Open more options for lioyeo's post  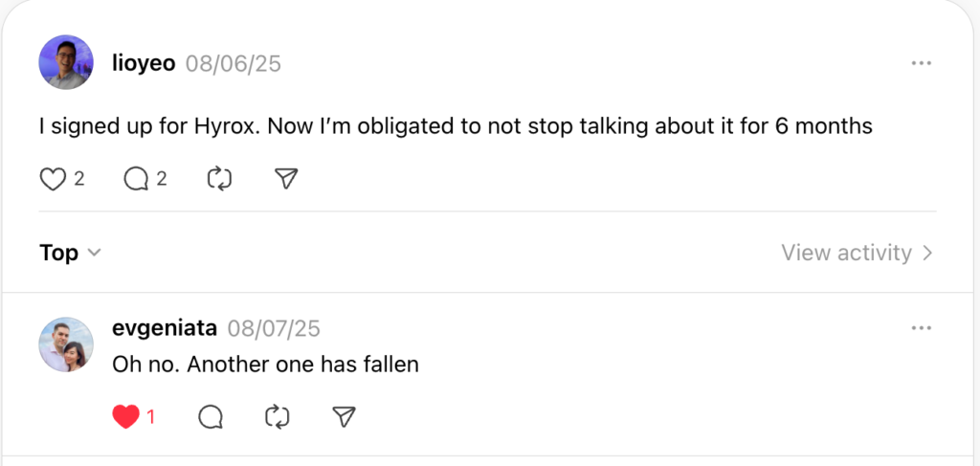[922, 63]
